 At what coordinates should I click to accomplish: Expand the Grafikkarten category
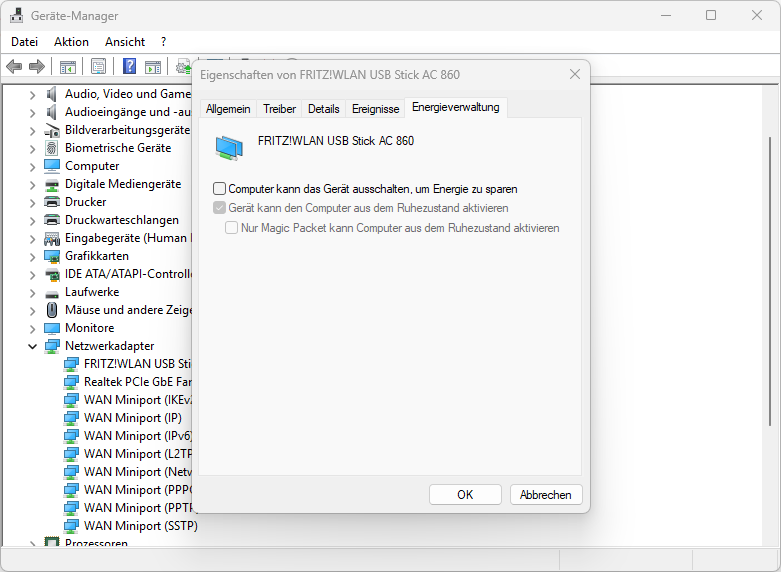[32, 256]
